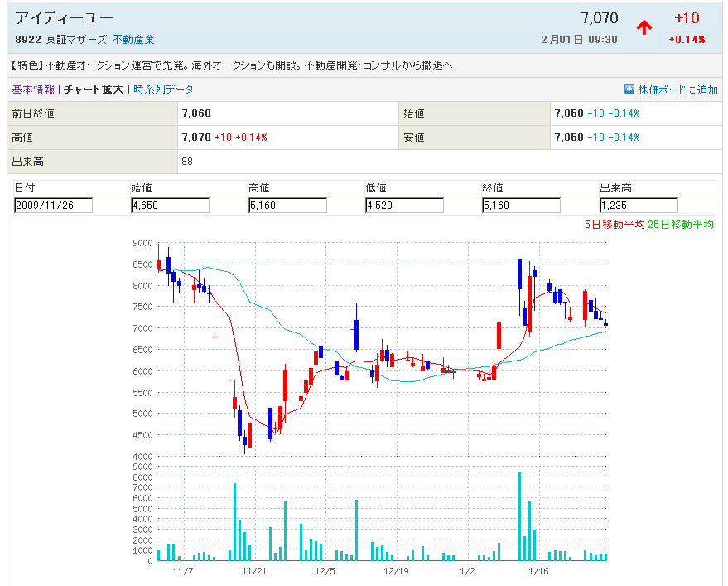Click the green 25日移動平均 legend label
This screenshot has height=586, width=728.
tap(680, 224)
